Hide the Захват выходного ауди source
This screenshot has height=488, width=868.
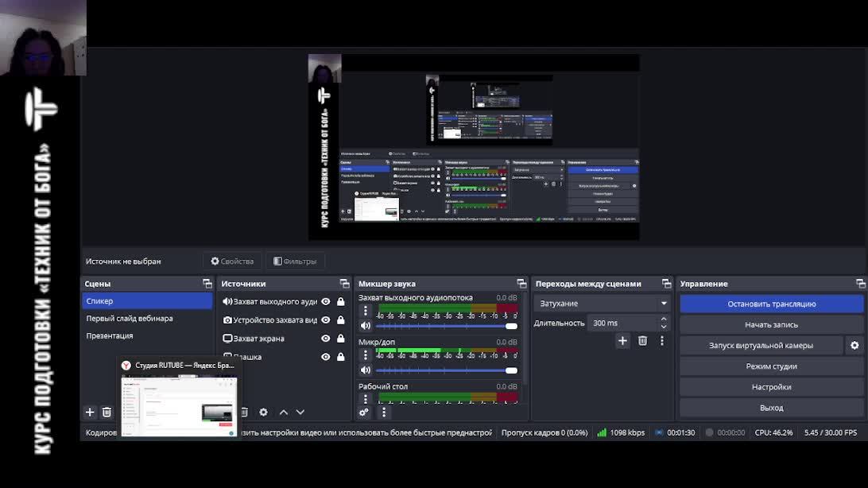point(326,301)
